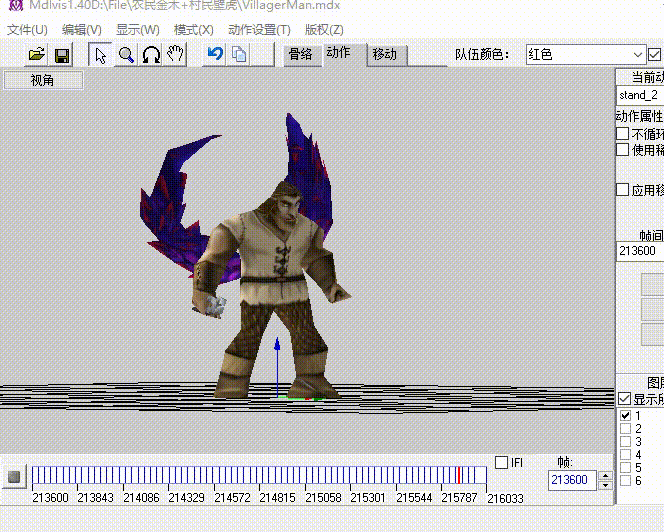The width and height of the screenshot is (664, 532).
Task: Click the second blank button in right panel
Action: coord(652,310)
